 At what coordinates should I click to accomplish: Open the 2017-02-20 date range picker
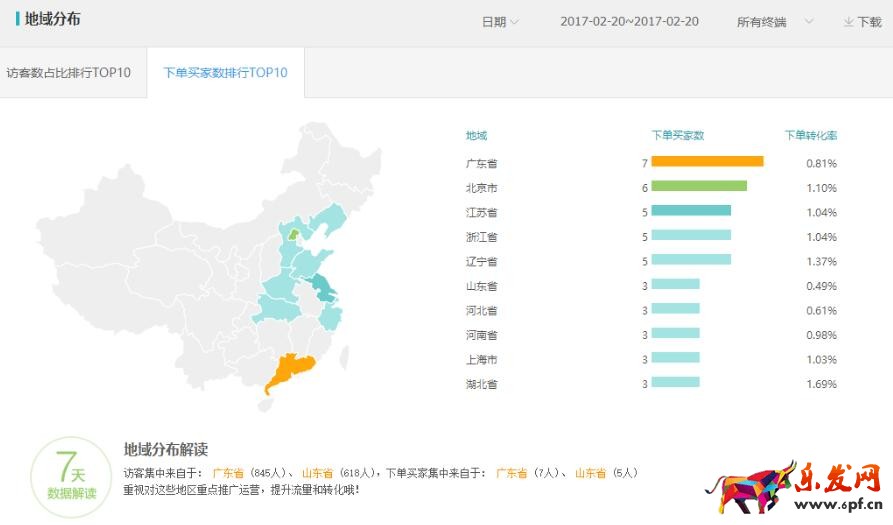click(629, 22)
